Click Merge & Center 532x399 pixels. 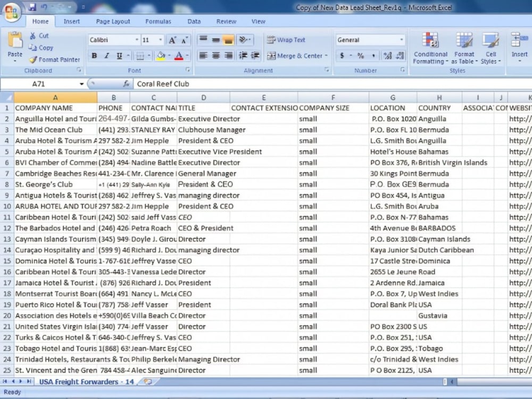point(295,56)
